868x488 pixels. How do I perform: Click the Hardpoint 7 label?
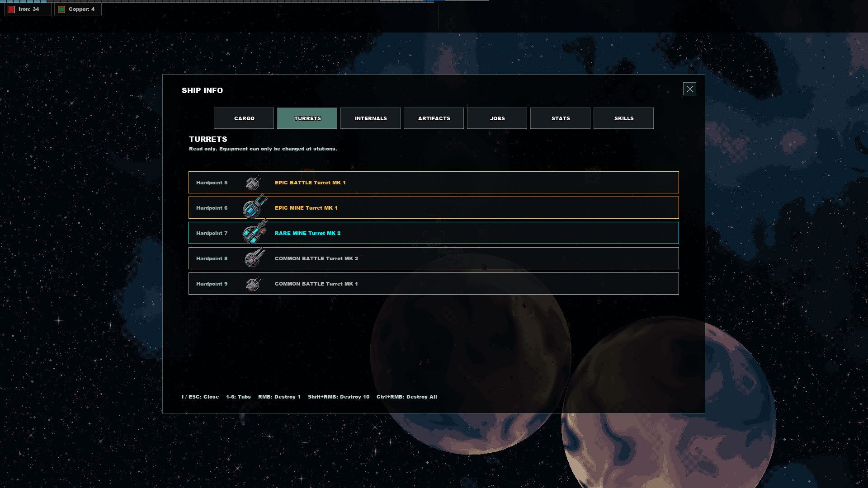point(212,233)
